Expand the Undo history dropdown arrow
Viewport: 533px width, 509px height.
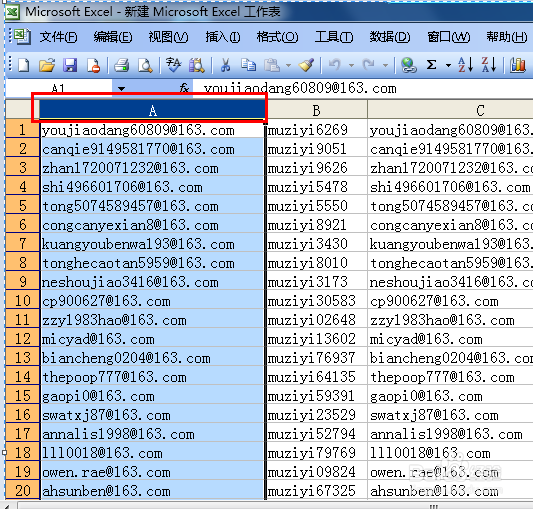pos(351,65)
